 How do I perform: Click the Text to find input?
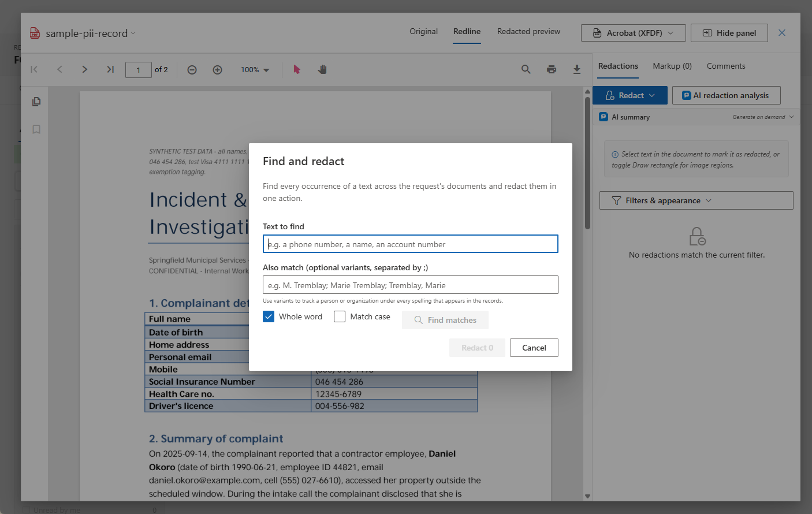click(x=411, y=244)
